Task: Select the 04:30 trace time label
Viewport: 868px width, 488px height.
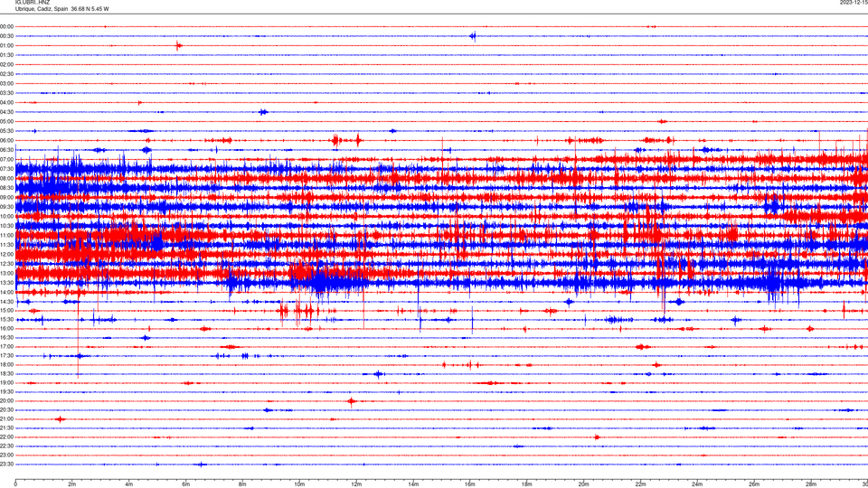Action: point(6,112)
